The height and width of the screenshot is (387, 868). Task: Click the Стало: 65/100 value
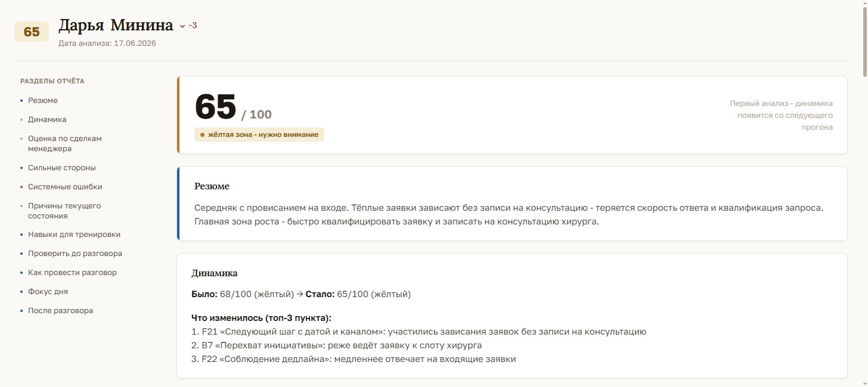click(358, 294)
